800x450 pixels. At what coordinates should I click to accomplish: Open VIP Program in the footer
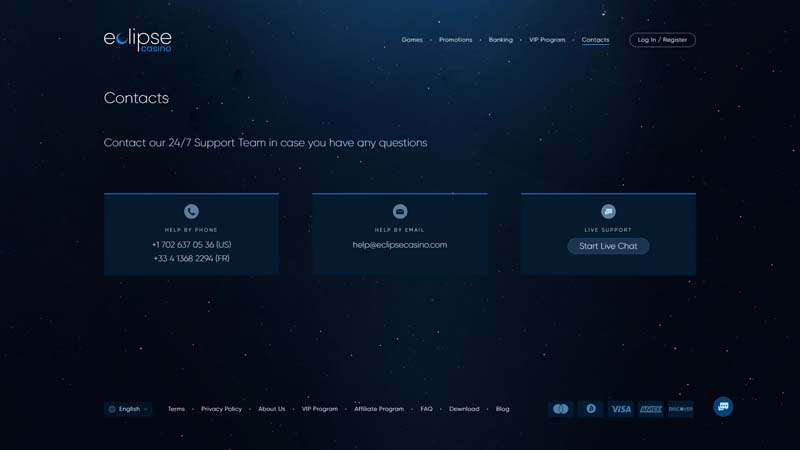click(320, 409)
